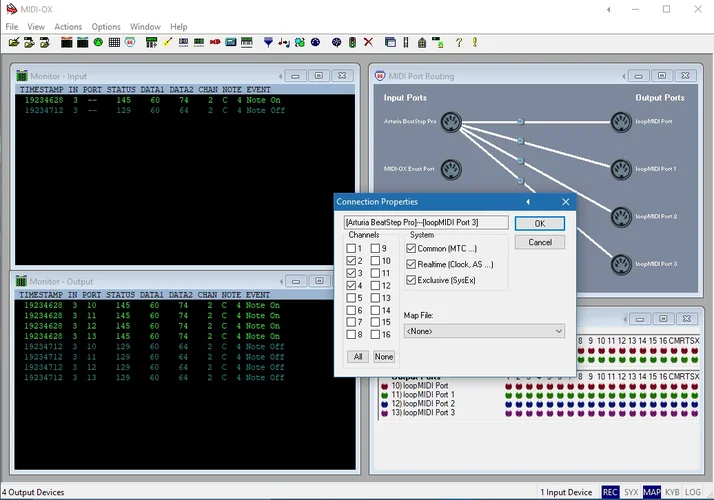The width and height of the screenshot is (714, 500).
Task: Click the first open-folder toolbar icon
Action: (13, 42)
